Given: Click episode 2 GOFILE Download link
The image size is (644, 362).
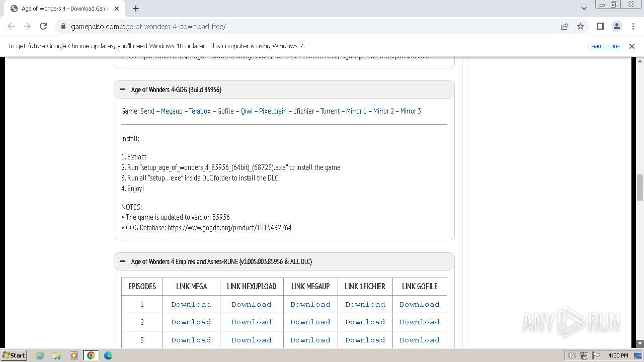Looking at the screenshot, I should tap(420, 322).
